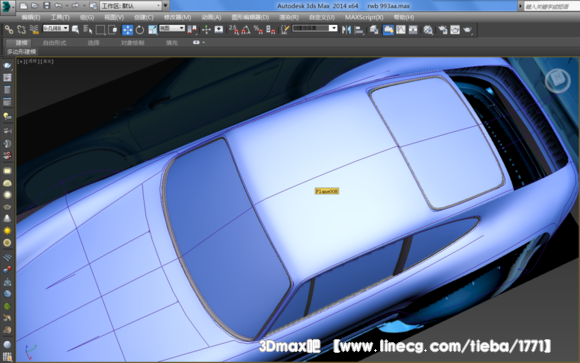Click the application logo menu button

click(x=6, y=7)
